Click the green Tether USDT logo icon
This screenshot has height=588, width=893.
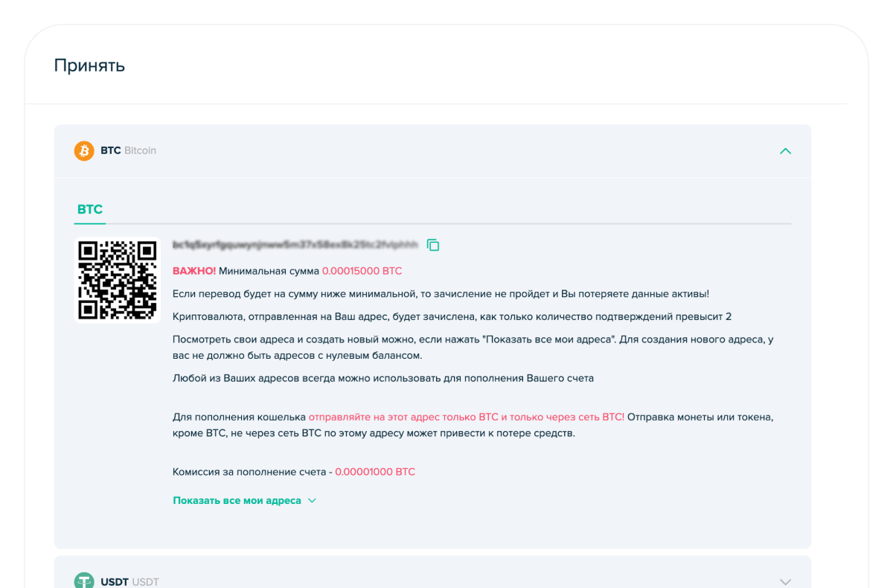point(84,581)
